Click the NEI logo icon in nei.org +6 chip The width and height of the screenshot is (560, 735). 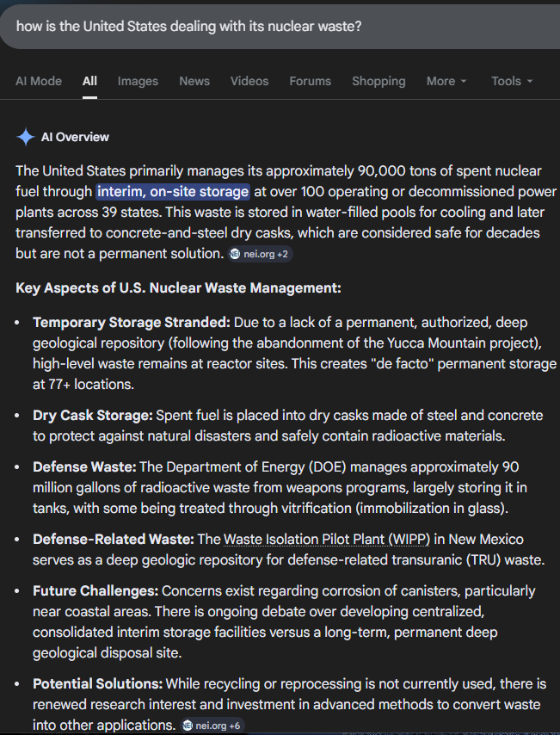pyautogui.click(x=188, y=726)
